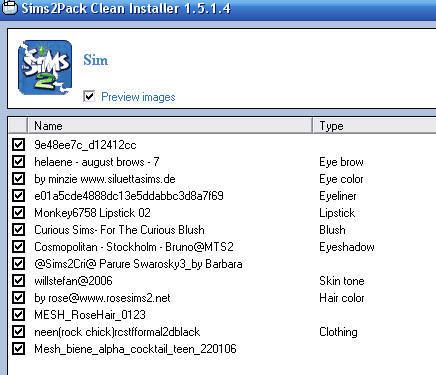Click the Eyeshadow type cell
This screenshot has height=375, width=436.
[x=347, y=247]
